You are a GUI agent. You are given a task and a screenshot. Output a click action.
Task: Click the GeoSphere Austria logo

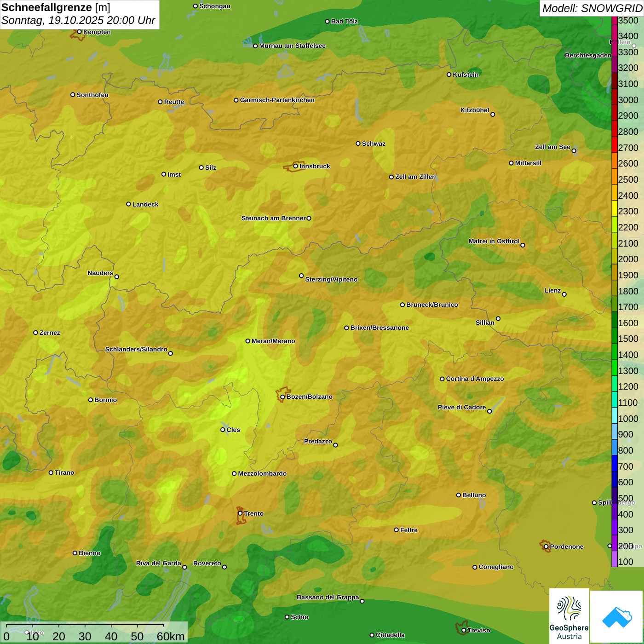point(569,616)
